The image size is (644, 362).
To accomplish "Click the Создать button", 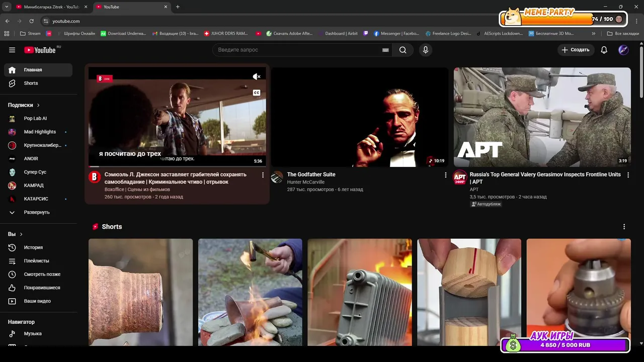I will tap(576, 50).
